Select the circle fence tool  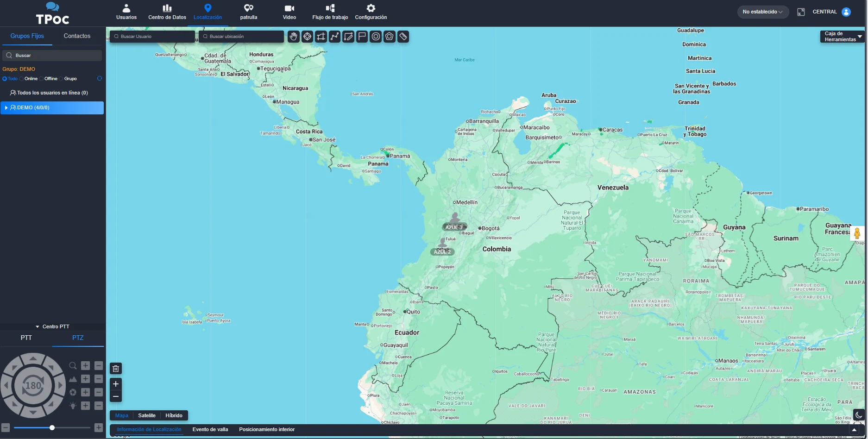click(x=376, y=37)
